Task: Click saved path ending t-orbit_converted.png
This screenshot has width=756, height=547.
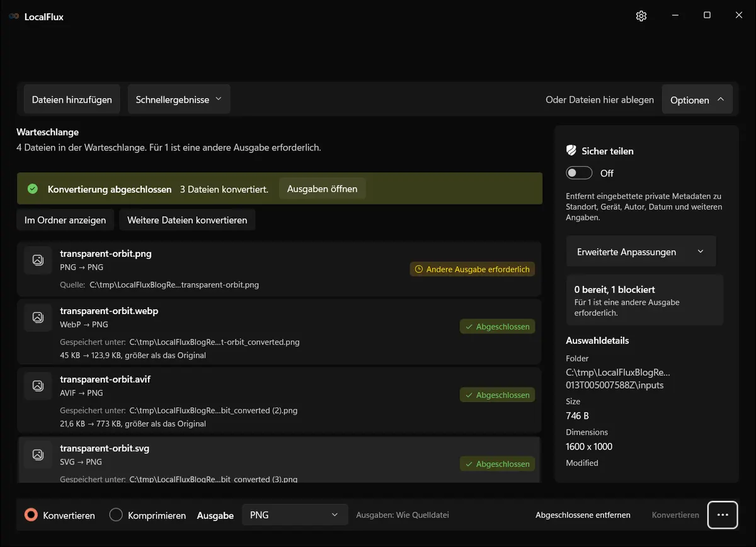Action: tap(214, 342)
